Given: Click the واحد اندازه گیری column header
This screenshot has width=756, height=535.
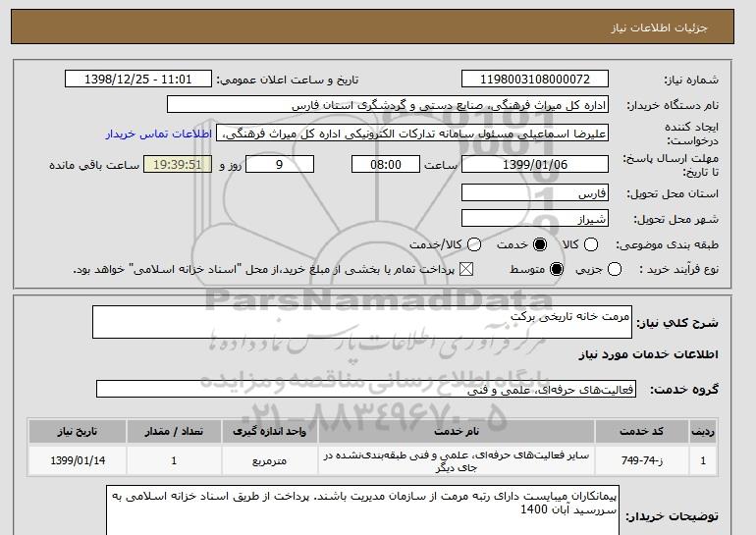Looking at the screenshot, I should (x=270, y=431).
